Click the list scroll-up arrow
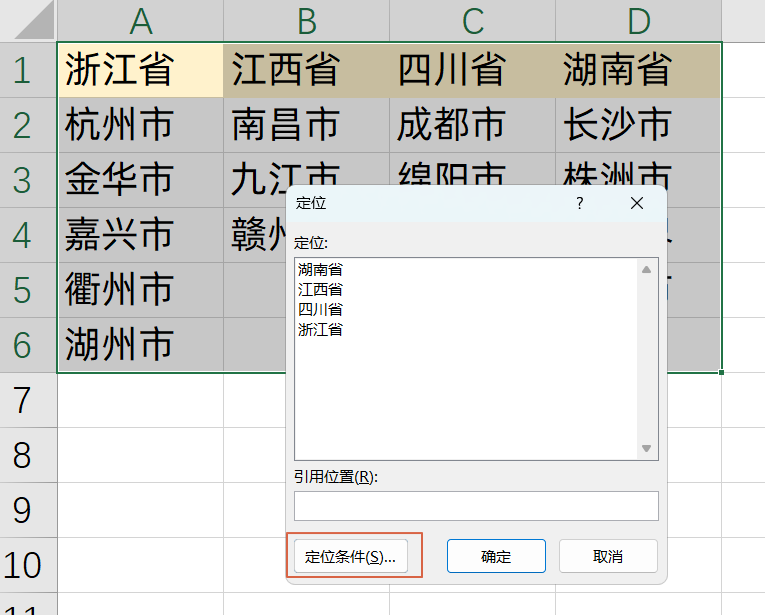This screenshot has height=615, width=765. pos(646,270)
